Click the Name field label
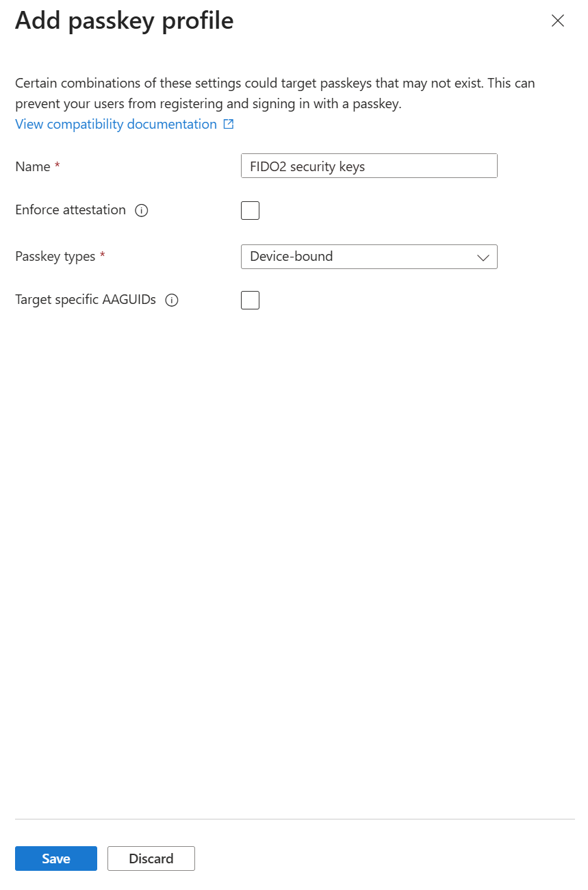The height and width of the screenshot is (890, 588). [33, 166]
